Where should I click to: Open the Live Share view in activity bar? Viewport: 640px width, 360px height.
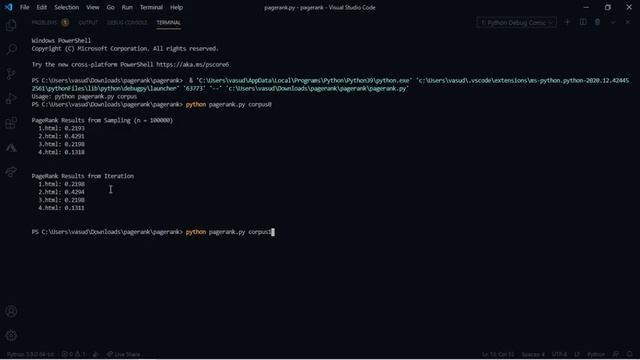pyautogui.click(x=11, y=172)
